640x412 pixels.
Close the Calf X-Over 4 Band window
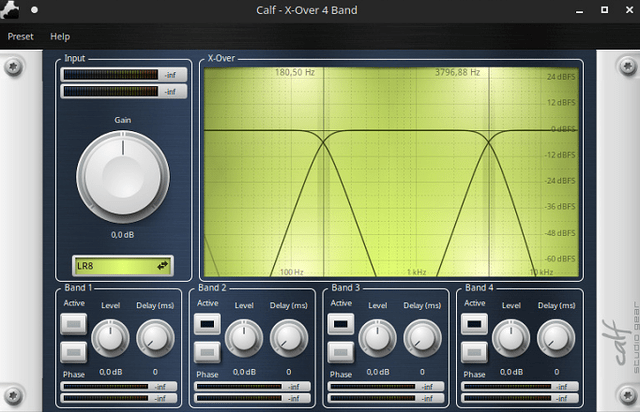point(629,10)
